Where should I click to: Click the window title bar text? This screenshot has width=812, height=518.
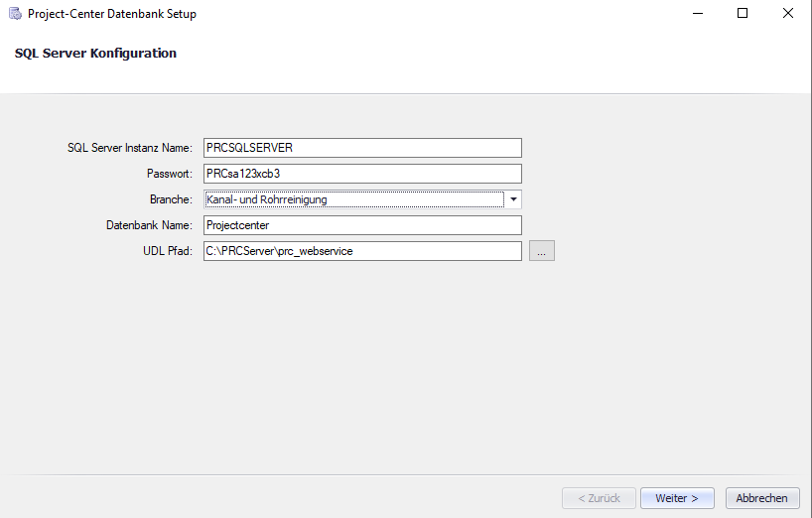(111, 14)
